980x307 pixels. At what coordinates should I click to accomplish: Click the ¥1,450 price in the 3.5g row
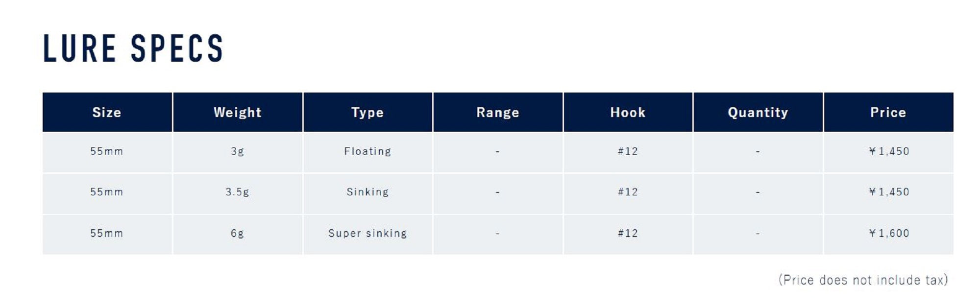(x=888, y=192)
